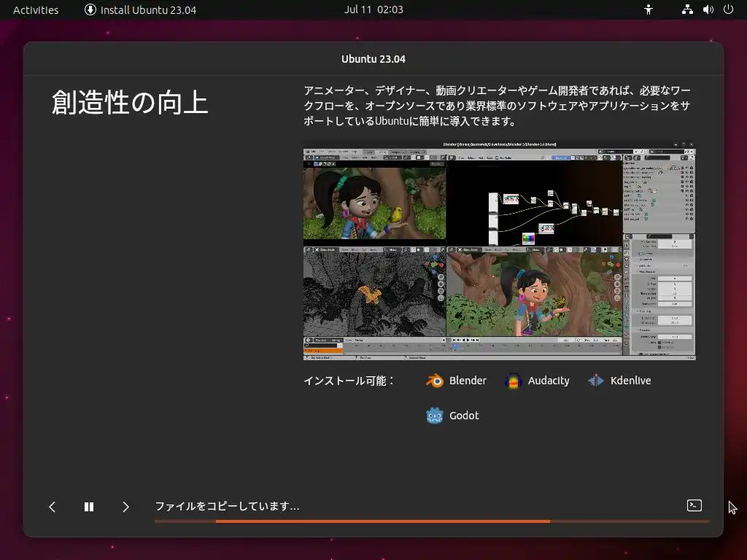Click the Ubuntu 23.04 window title
This screenshot has width=747, height=560.
(373, 59)
